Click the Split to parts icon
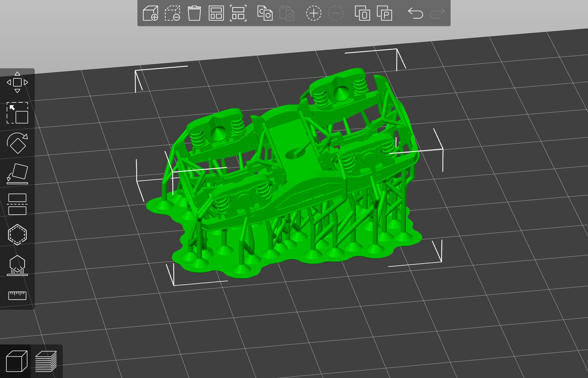The height and width of the screenshot is (378, 588). click(x=384, y=13)
